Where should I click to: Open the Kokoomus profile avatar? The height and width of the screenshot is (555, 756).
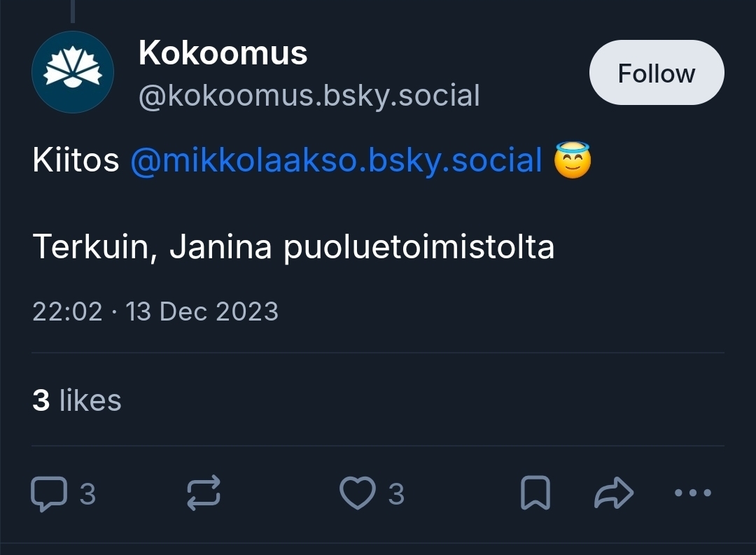point(73,72)
